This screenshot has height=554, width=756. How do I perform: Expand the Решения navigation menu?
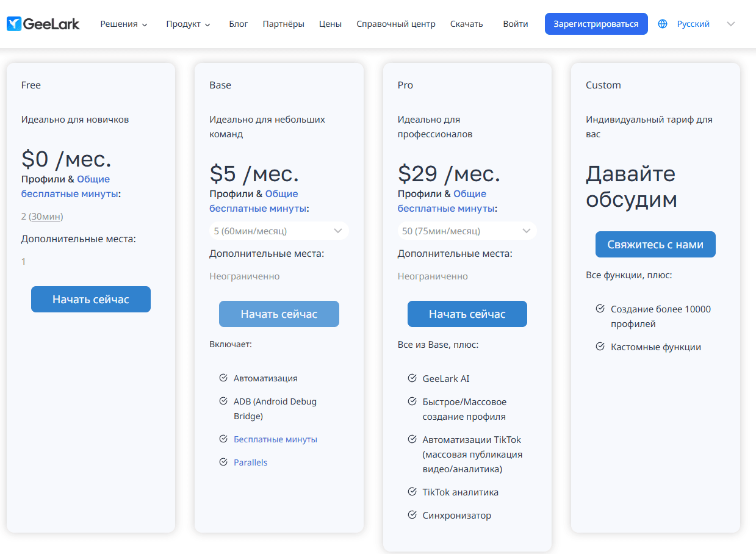(124, 24)
